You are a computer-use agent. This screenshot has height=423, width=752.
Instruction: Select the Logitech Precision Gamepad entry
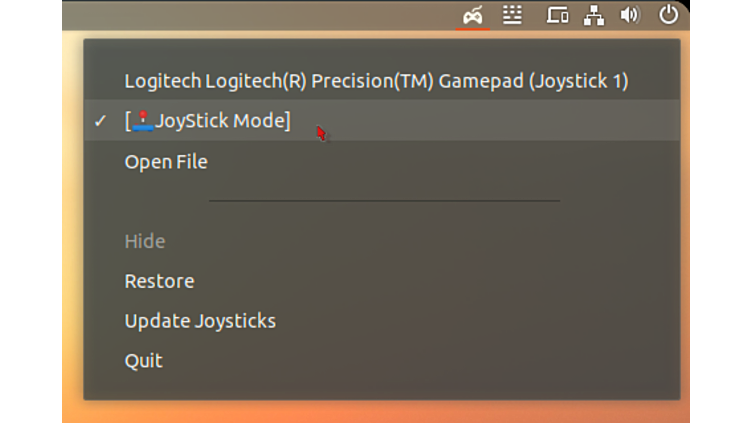coord(376,81)
